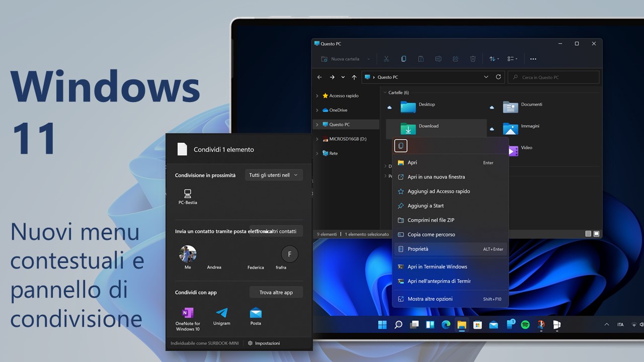This screenshot has width=644, height=362.
Task: Select the Andrea contact name
Action: (x=214, y=267)
